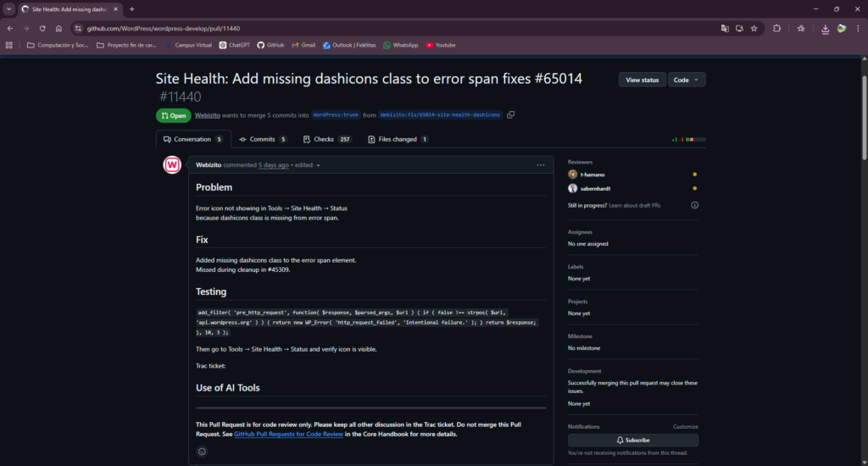Click t-hamano pending review status dot
868x466 pixels.
(695, 175)
